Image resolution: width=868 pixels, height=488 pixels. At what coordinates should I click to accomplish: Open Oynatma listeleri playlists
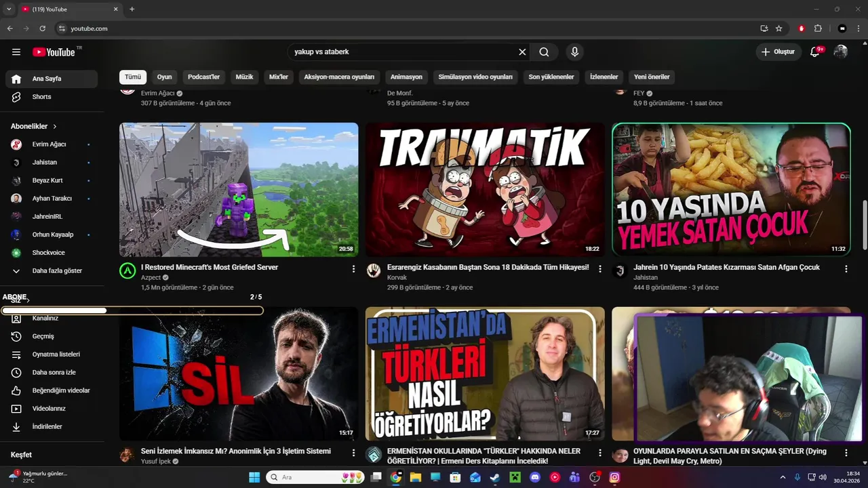pyautogui.click(x=52, y=354)
